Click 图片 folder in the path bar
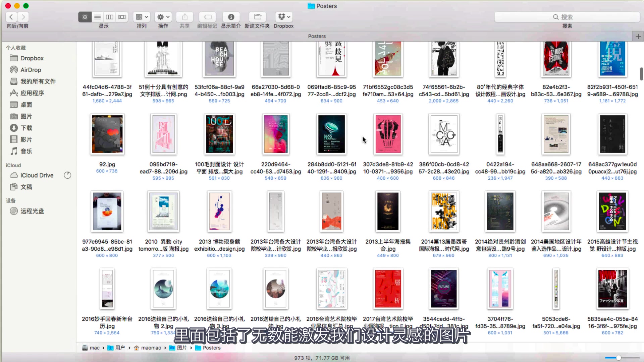 [x=178, y=348]
